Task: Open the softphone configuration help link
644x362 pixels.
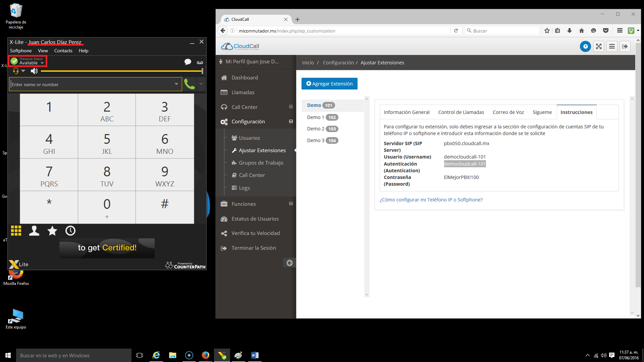Action: (431, 200)
